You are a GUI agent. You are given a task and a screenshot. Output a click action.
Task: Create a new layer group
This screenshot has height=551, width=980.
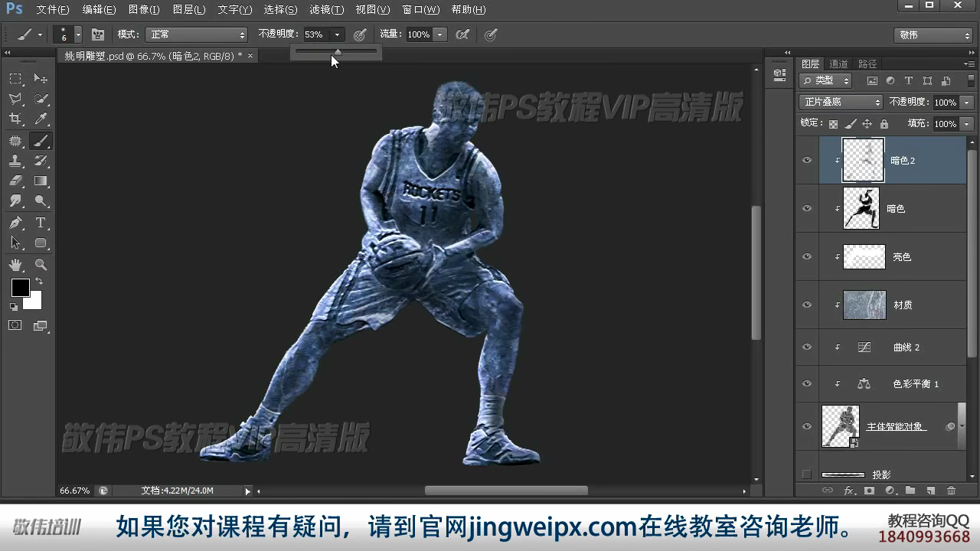[x=910, y=491]
